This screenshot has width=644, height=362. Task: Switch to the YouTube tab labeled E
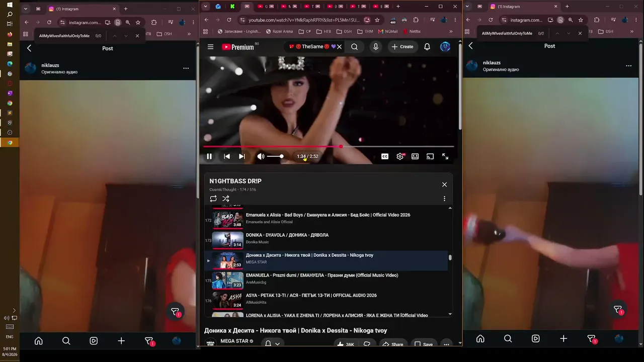click(381, 7)
